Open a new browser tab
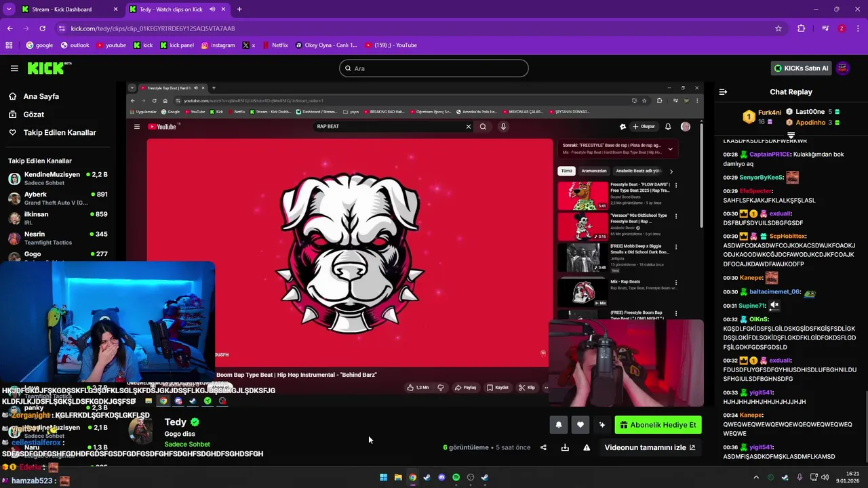Image resolution: width=868 pixels, height=488 pixels. pos(239,9)
